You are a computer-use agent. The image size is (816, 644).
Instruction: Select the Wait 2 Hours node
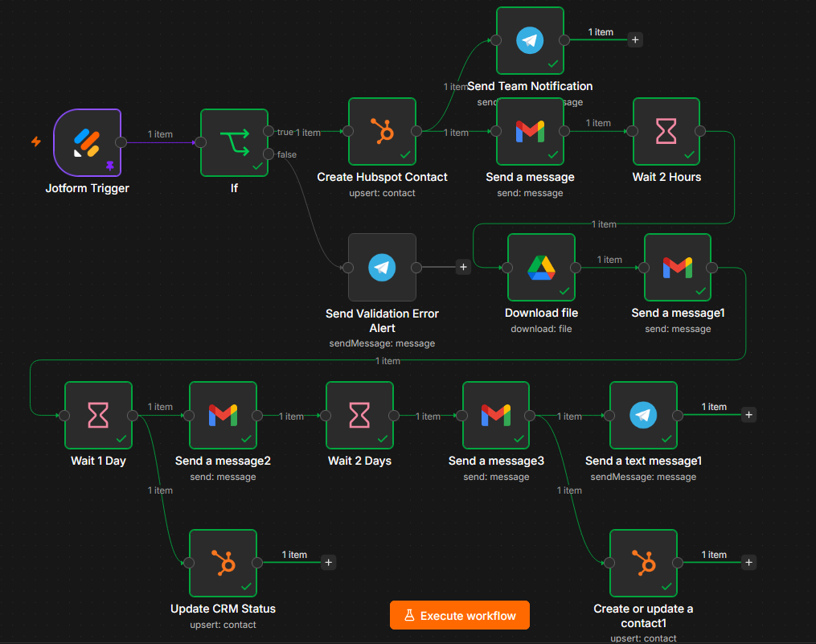click(x=666, y=131)
